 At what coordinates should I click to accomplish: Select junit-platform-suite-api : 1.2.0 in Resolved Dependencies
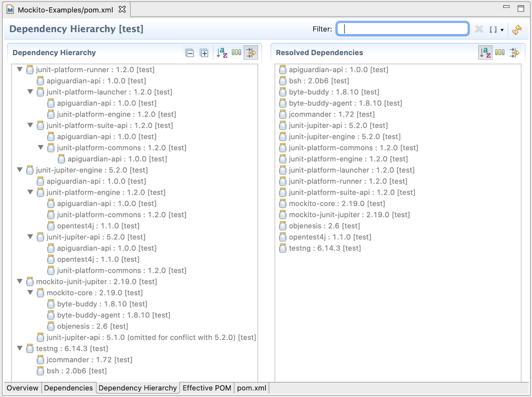pyautogui.click(x=347, y=192)
